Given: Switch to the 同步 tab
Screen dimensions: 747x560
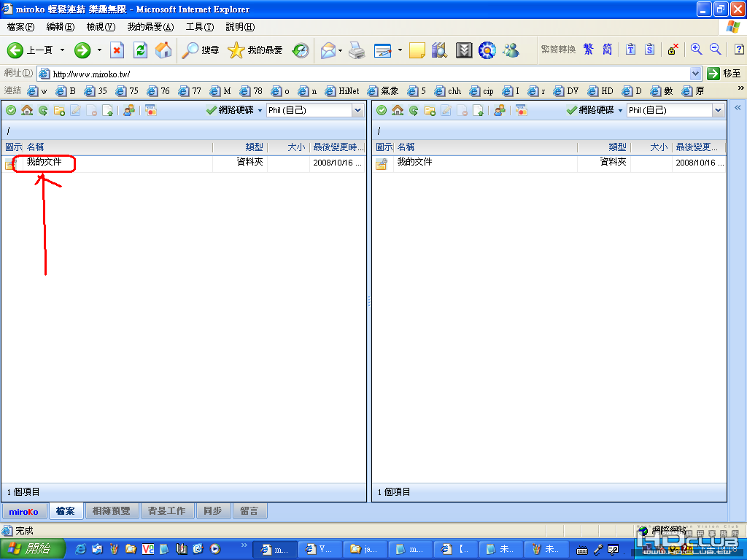Looking at the screenshot, I should point(212,511).
